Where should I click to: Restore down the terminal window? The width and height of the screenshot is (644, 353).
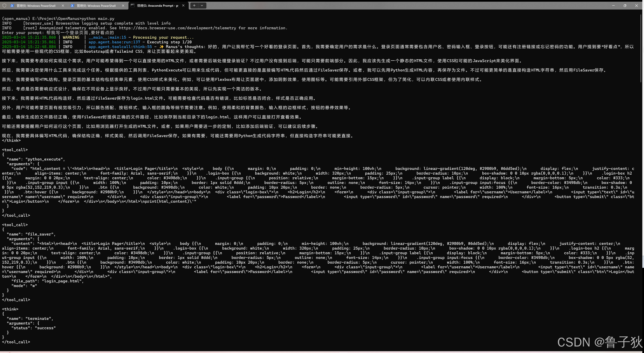(x=625, y=6)
